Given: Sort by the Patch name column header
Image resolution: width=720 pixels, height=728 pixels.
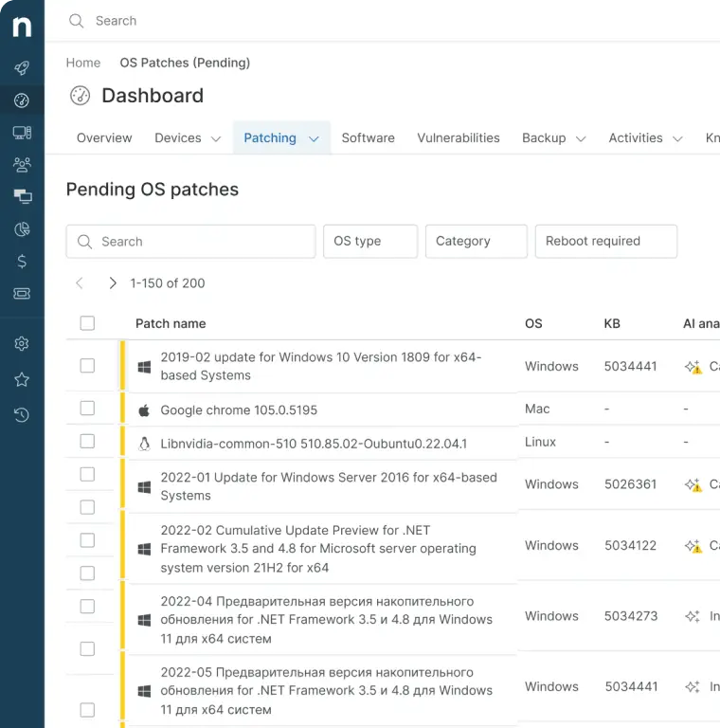Looking at the screenshot, I should pyautogui.click(x=171, y=323).
